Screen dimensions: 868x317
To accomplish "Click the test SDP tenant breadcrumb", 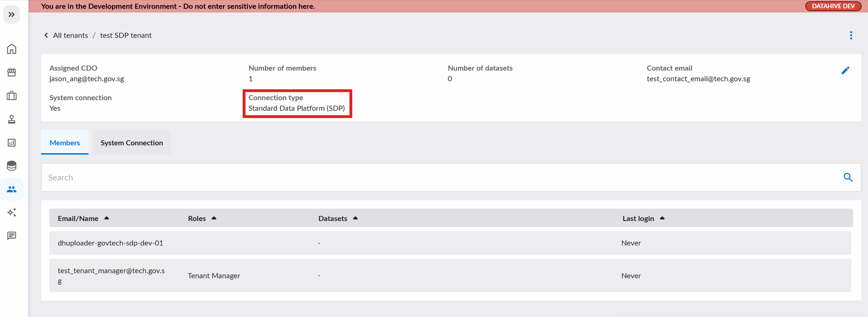I will [x=126, y=36].
